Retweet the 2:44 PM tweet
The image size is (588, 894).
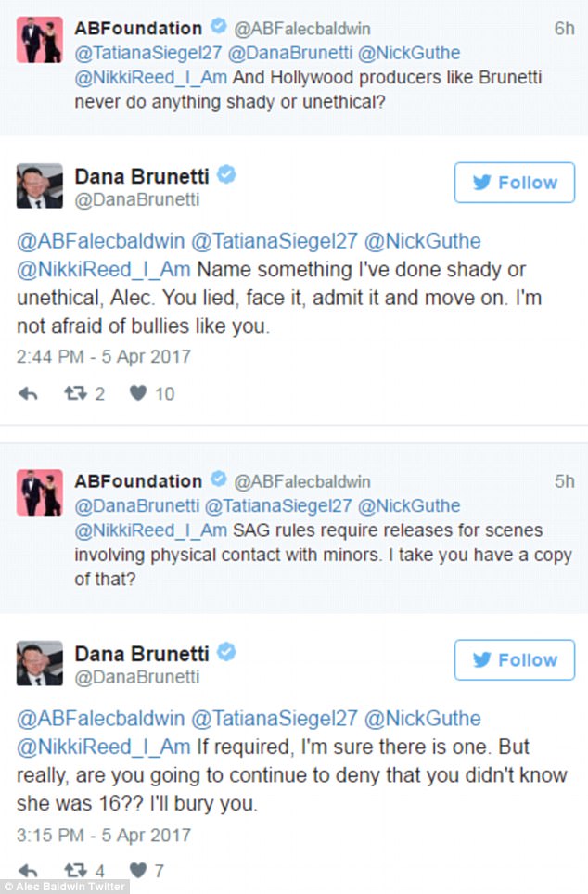[75, 393]
